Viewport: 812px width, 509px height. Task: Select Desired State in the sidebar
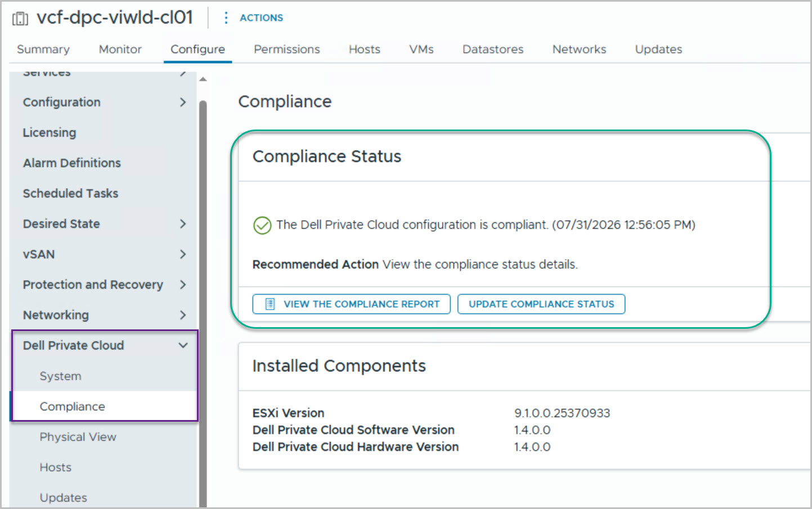pos(61,224)
